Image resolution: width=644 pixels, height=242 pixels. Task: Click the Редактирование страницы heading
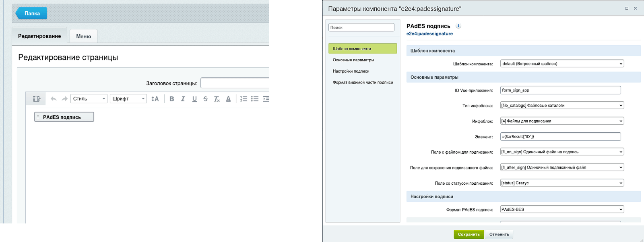(68, 57)
